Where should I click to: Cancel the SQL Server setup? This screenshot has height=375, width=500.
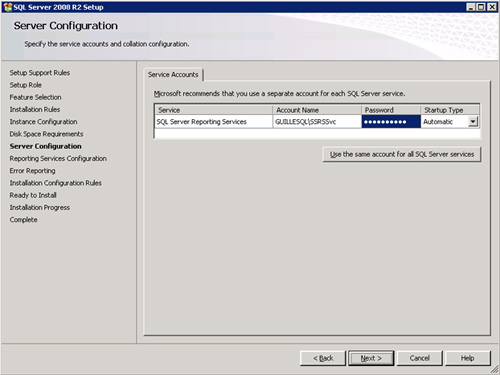(x=420, y=358)
